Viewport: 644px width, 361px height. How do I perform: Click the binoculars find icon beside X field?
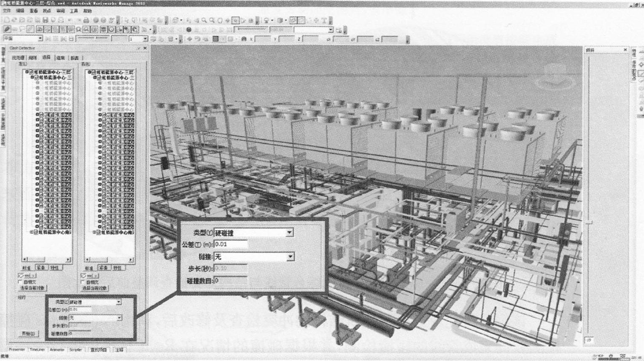pos(244,39)
